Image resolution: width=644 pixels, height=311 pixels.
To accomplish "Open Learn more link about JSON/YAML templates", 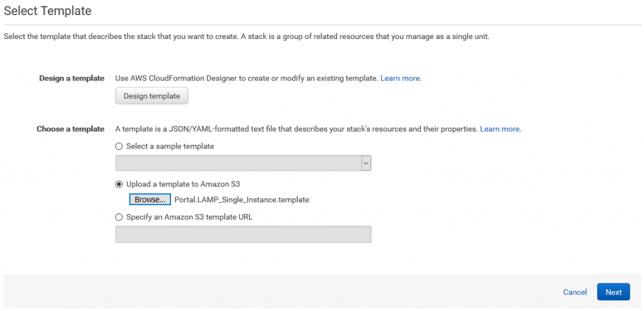I will coord(501,129).
